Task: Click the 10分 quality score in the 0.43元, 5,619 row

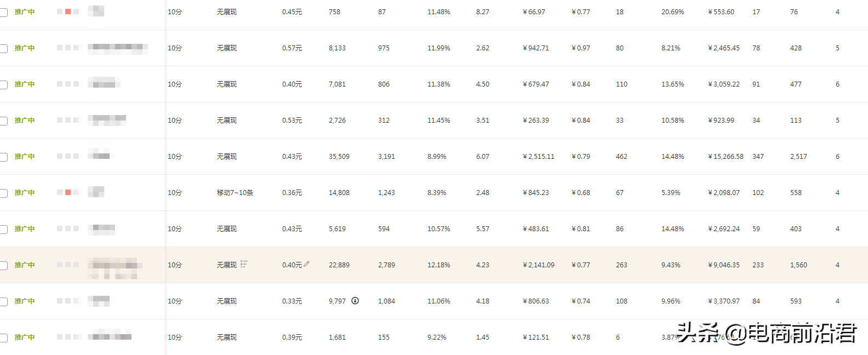Action: [x=175, y=229]
